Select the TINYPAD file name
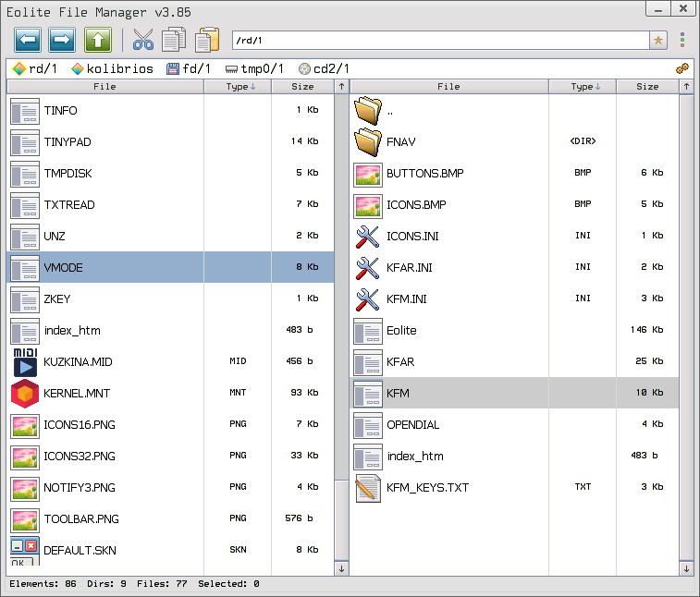This screenshot has width=700, height=597. [68, 142]
